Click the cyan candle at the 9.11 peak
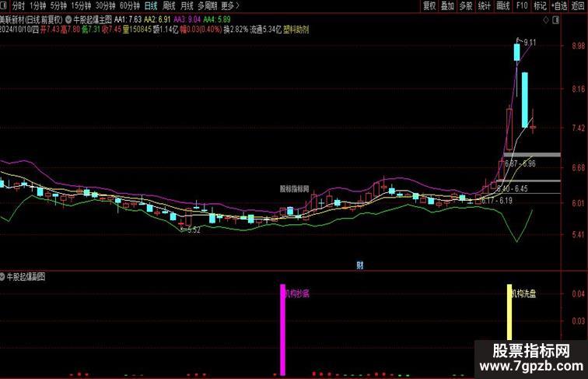This screenshot has height=379, width=588. click(516, 52)
